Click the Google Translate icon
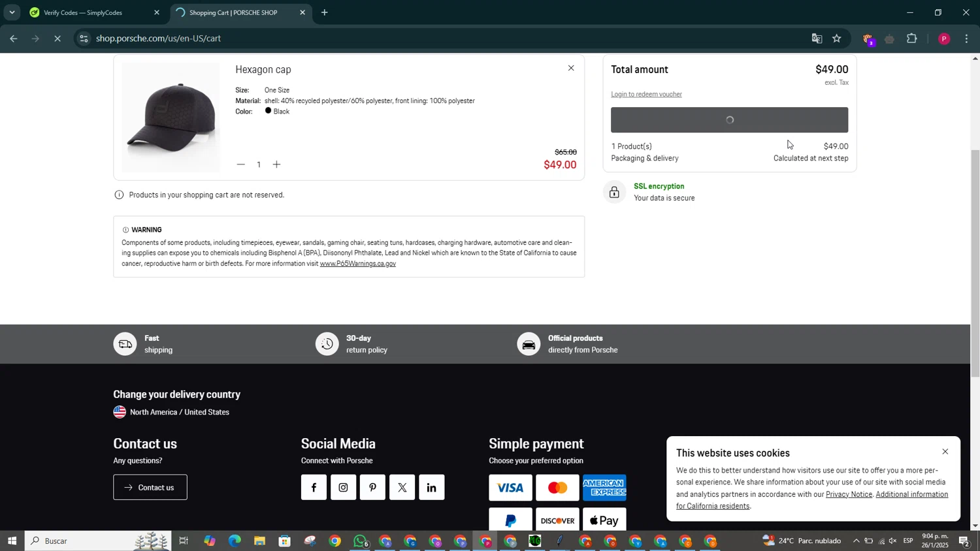 (817, 39)
